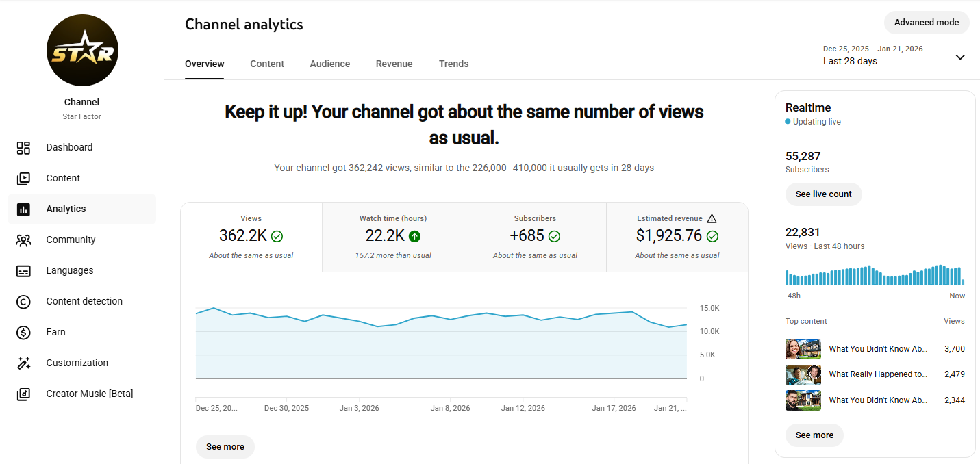Open Languages via its subtitle icon

point(23,271)
